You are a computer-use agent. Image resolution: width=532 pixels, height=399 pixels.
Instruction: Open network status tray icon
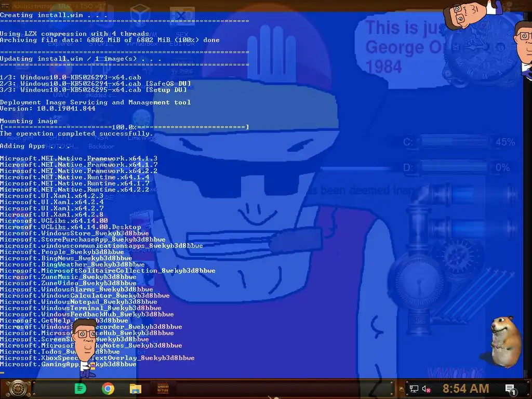(414, 389)
